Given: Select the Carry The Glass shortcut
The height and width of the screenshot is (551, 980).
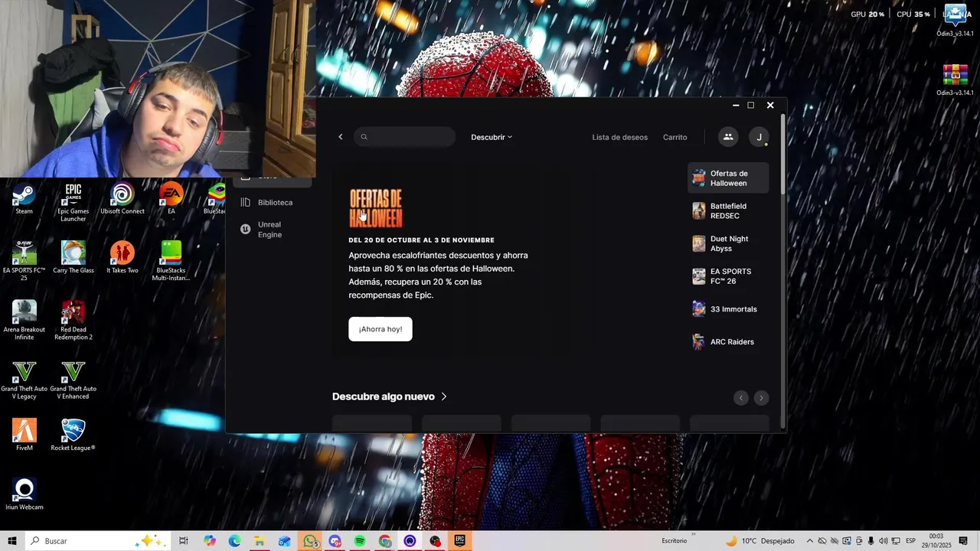Looking at the screenshot, I should [x=73, y=258].
